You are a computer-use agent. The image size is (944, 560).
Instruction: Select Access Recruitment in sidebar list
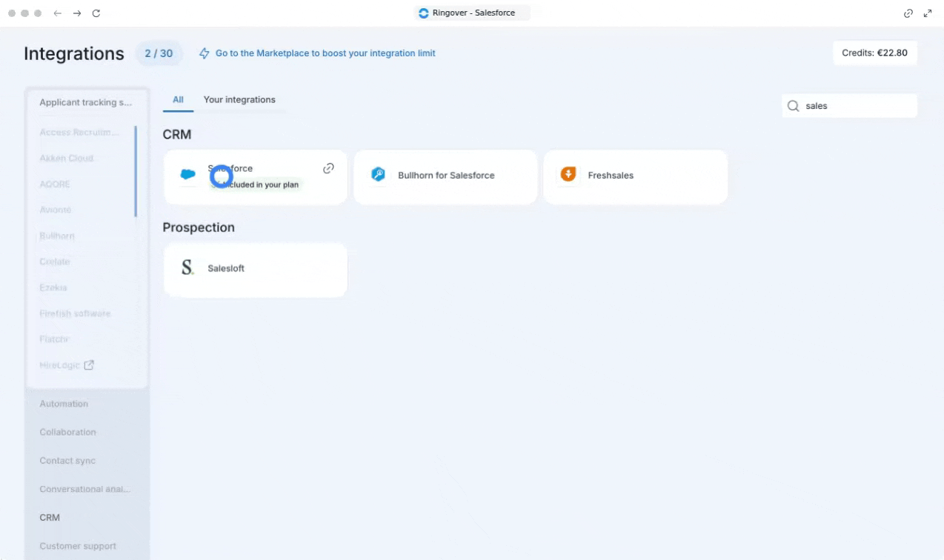[79, 132]
